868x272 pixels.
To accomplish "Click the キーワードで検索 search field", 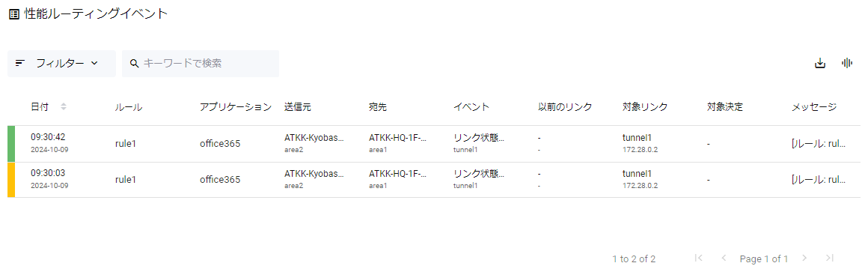I will coord(201,64).
